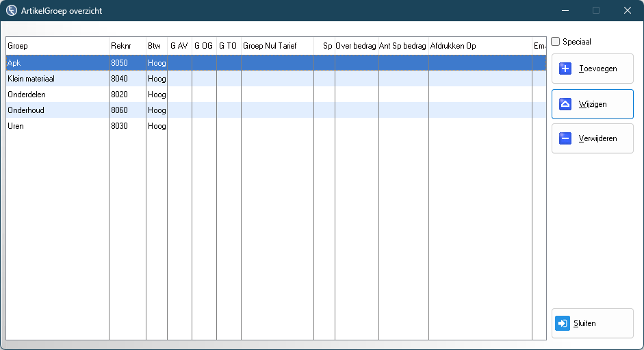Click the Btw column header

coord(156,46)
